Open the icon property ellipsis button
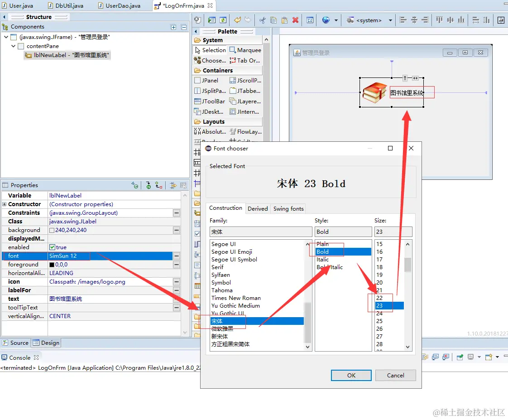This screenshot has width=508, height=420. [177, 281]
